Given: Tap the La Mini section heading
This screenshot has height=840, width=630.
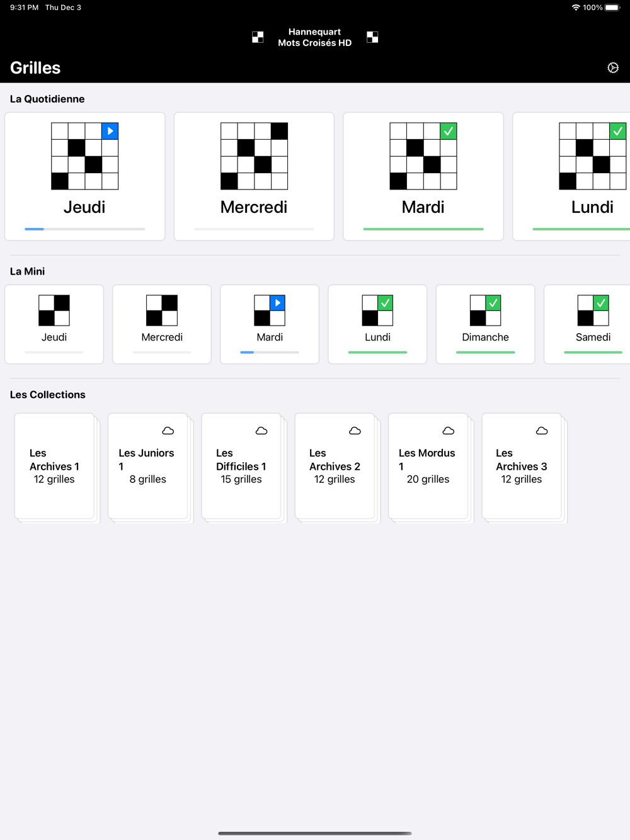Looking at the screenshot, I should (x=27, y=271).
